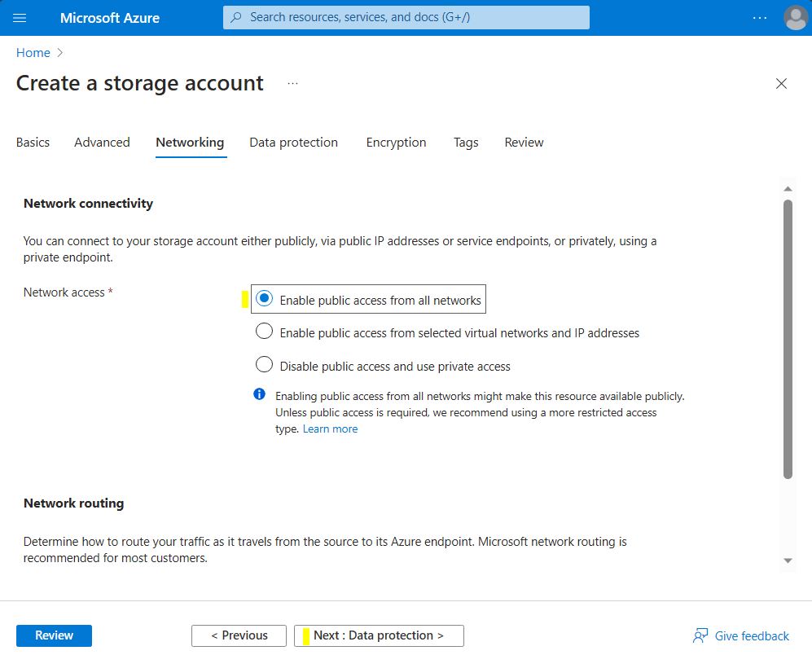Open the ellipsis next to page title
Screen dimensions: 812x655
coord(292,84)
